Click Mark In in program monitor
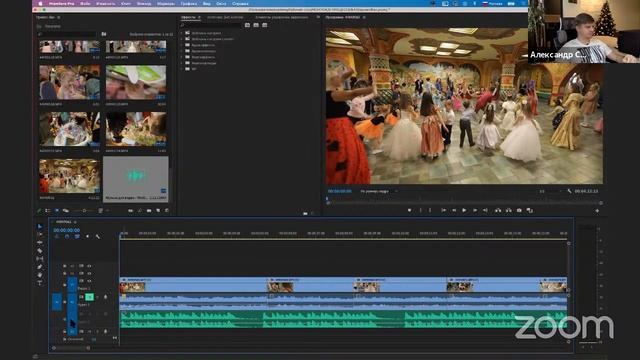This screenshot has width=640, height=360. click(x=420, y=210)
